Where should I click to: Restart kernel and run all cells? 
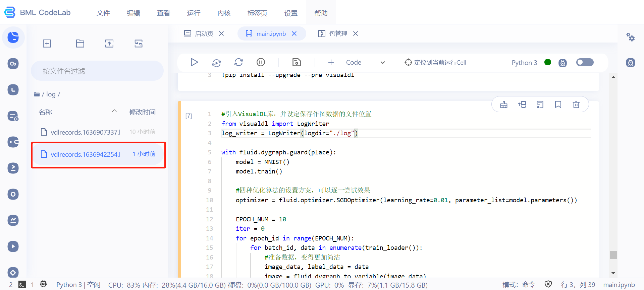coord(217,63)
